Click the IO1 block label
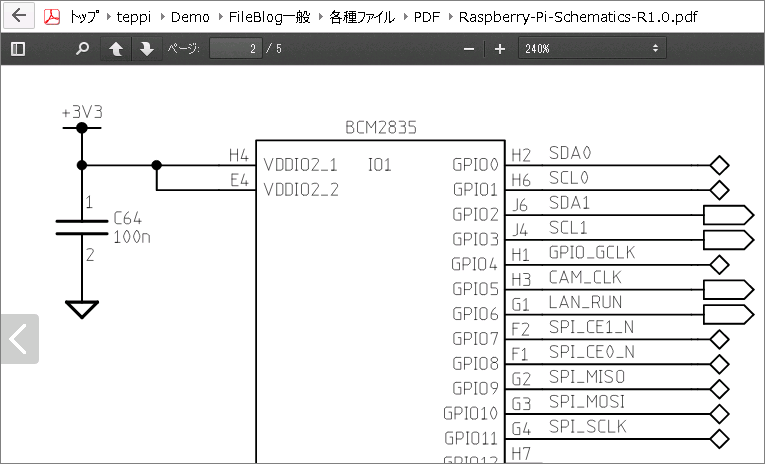The width and height of the screenshot is (765, 464). click(380, 165)
